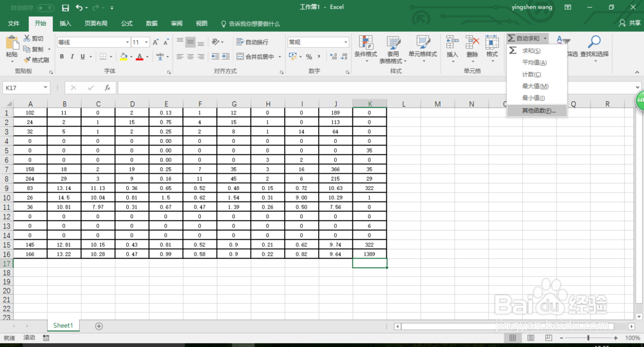Screen dimensions: 644x347
Task: Click the Cut scissors icon
Action: pos(27,38)
